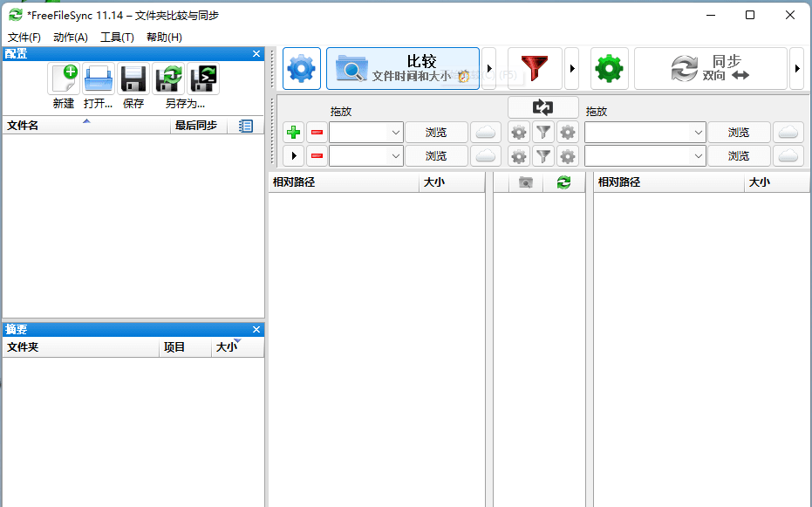Browse for first row right folder 浏览
The width and height of the screenshot is (812, 507).
point(739,133)
